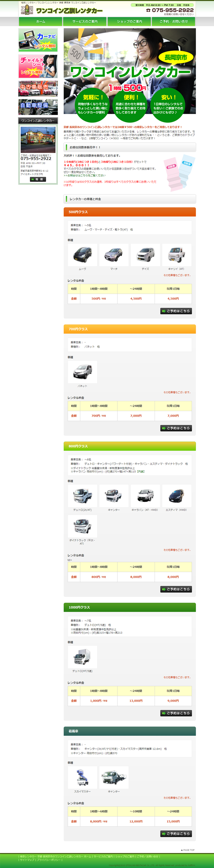The image size is (214, 868).
Task: Select the キャラバン (AT・4WD) thumbnail
Action: (145, 496)
